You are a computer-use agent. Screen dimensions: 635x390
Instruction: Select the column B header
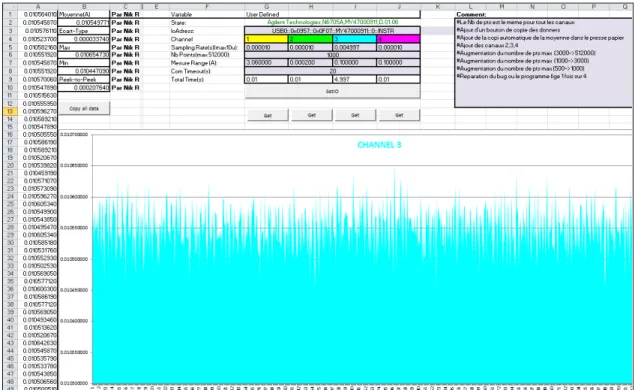coord(84,6)
